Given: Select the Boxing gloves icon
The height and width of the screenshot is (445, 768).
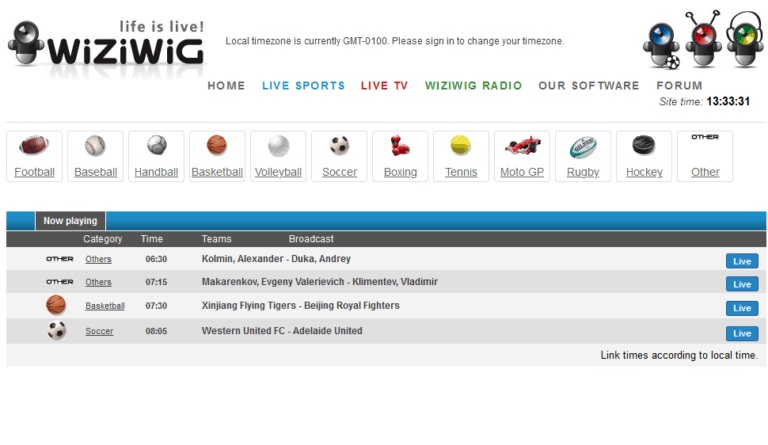Looking at the screenshot, I should point(400,145).
